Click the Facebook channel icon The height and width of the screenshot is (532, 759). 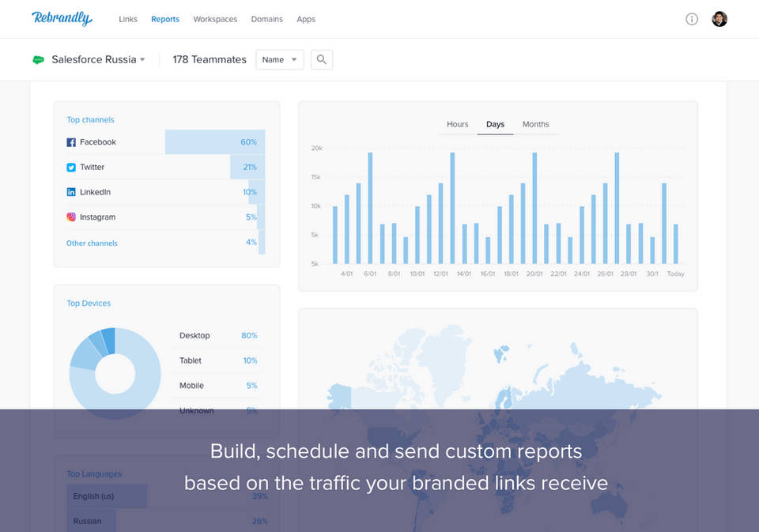[x=71, y=142]
